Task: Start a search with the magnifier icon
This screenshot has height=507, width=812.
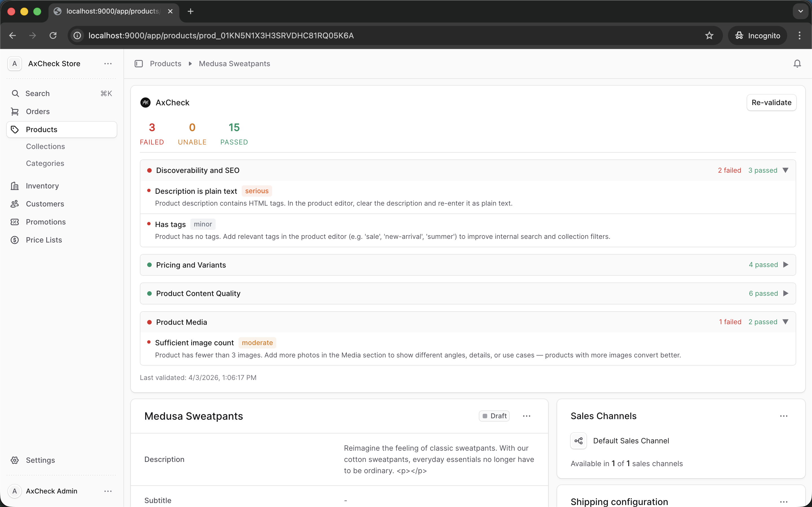Action: click(16, 94)
